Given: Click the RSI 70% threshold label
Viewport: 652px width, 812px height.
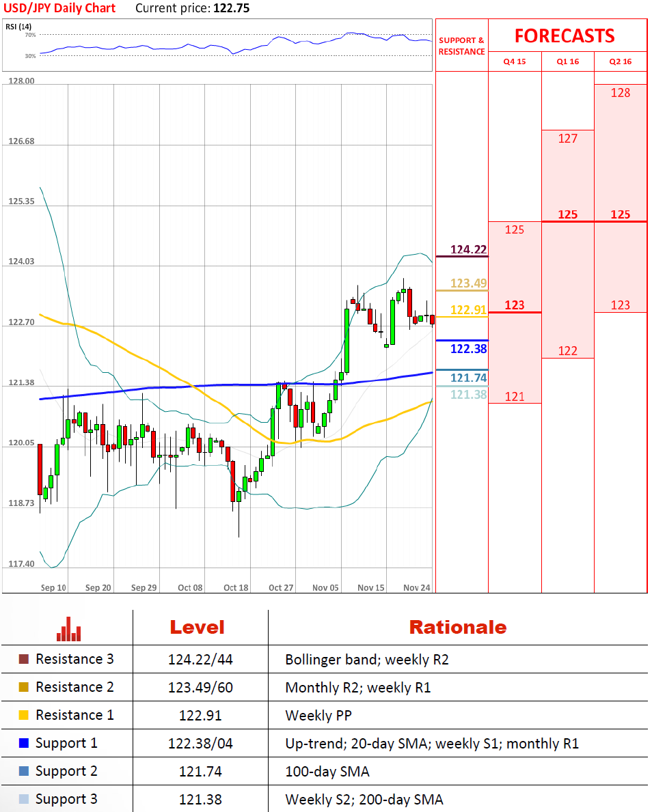Looking at the screenshot, I should (x=31, y=35).
